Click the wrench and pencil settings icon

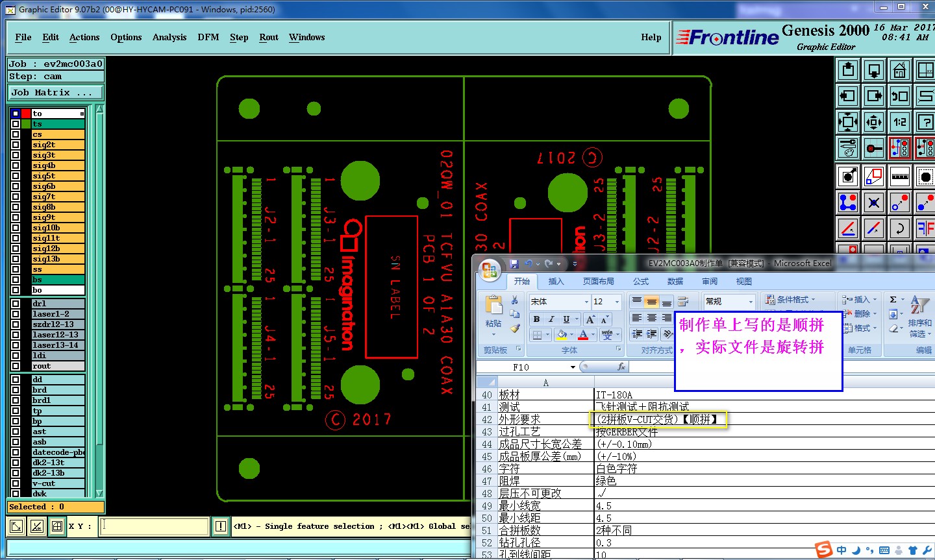(x=848, y=148)
